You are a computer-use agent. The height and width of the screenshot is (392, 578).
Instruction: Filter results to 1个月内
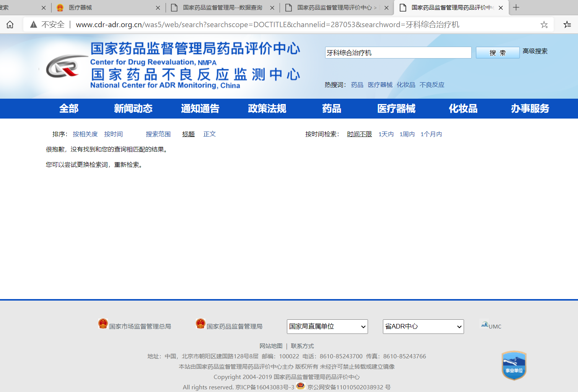(x=431, y=134)
